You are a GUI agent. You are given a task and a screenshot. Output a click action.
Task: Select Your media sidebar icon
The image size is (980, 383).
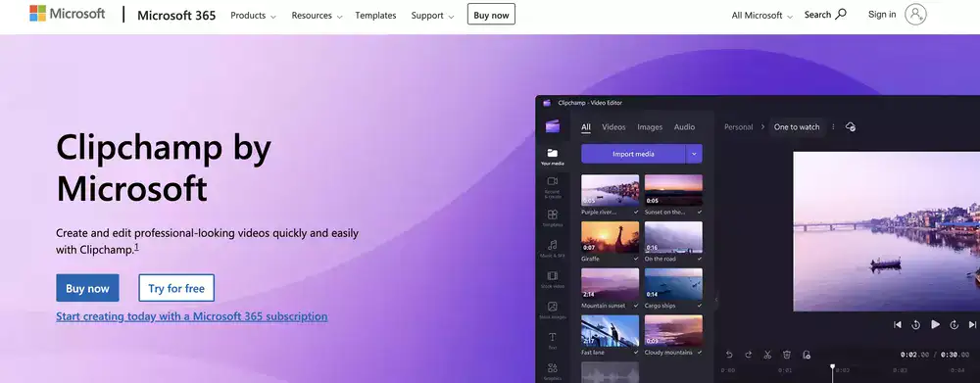(x=553, y=157)
